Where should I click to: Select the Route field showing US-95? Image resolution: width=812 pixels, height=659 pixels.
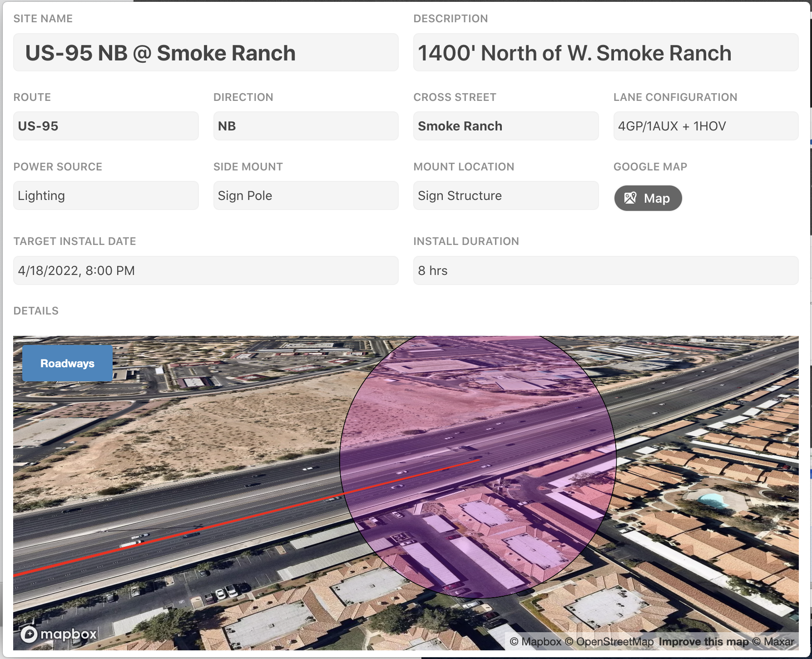[x=106, y=126]
